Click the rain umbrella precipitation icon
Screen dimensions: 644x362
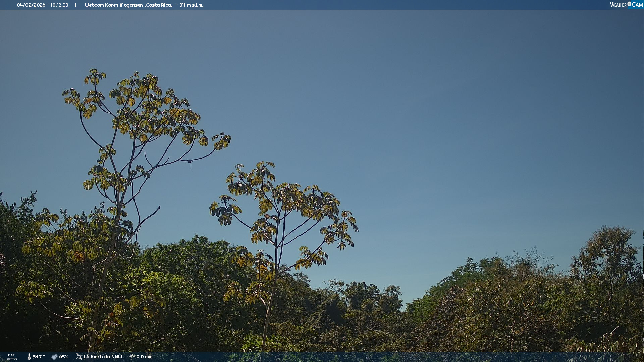[132, 357]
